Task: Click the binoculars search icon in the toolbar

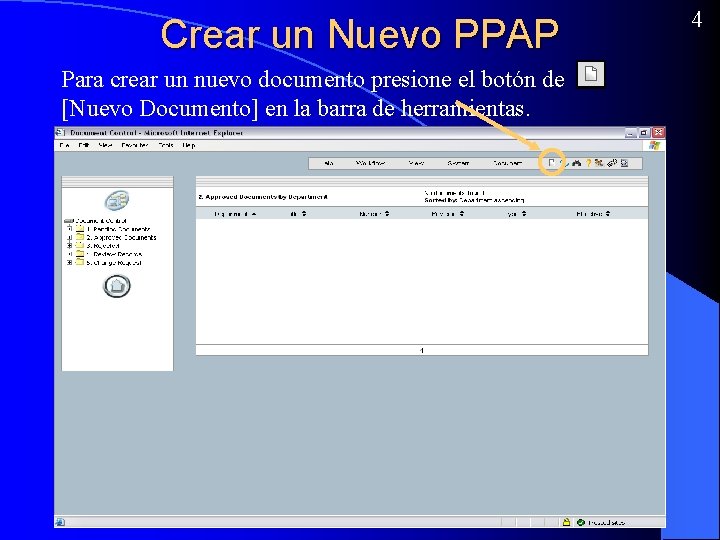Action: (576, 163)
